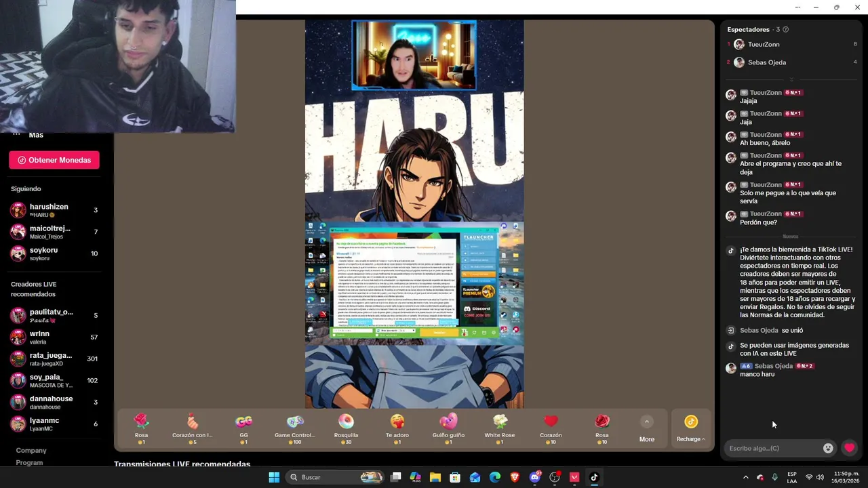Viewport: 868px width, 488px height.
Task: Send the Corazón gift costing 10 coins
Action: tap(551, 429)
